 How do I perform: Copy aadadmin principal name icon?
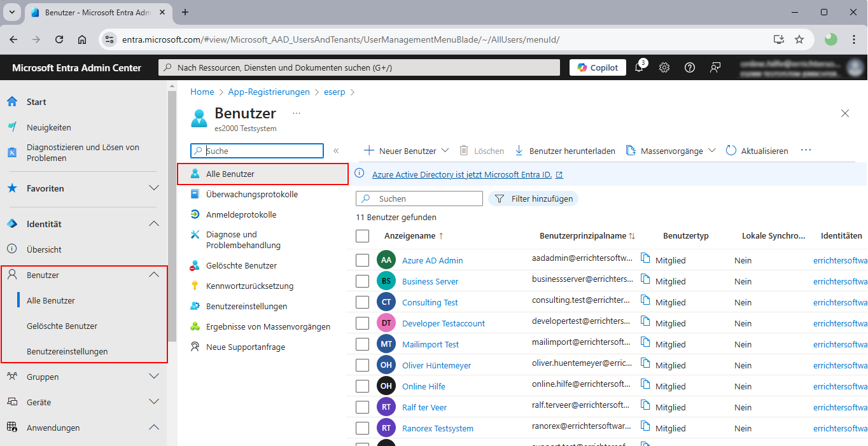point(645,258)
